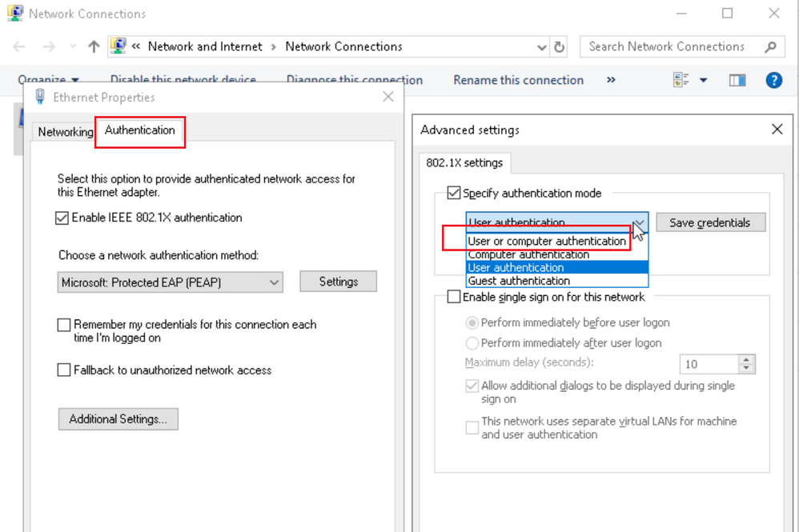Screen dimensions: 799x532
Task: Click the Settings button
Action: click(339, 282)
